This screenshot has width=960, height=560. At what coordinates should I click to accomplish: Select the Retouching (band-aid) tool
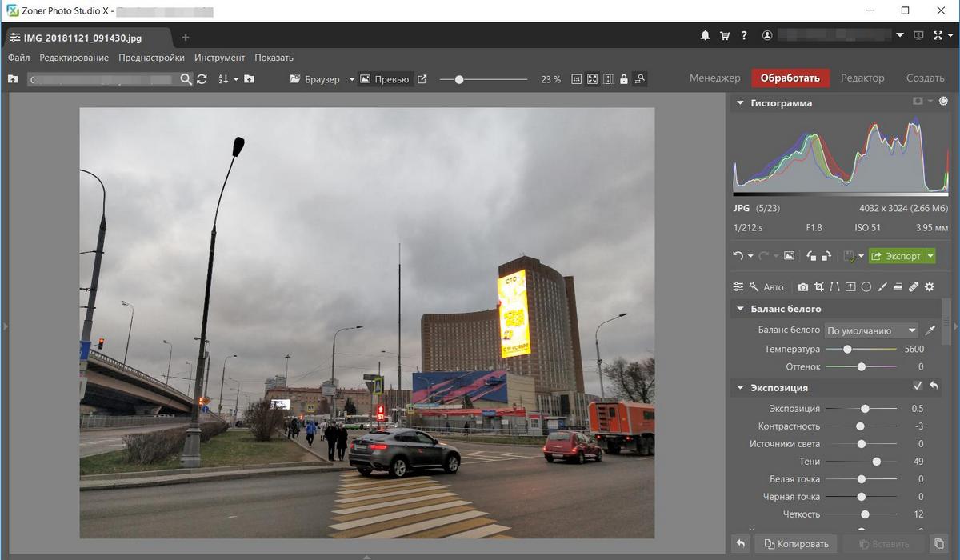(x=914, y=286)
